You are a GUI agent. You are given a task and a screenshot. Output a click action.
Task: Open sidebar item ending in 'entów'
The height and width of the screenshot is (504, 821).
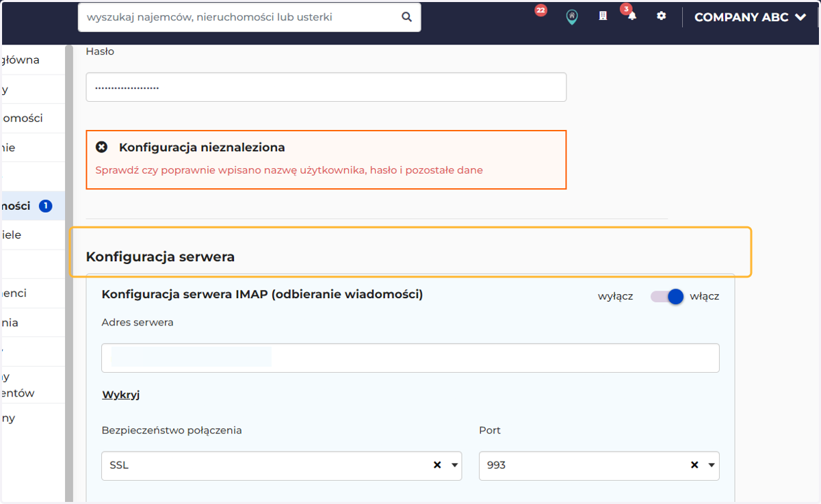pos(33,385)
